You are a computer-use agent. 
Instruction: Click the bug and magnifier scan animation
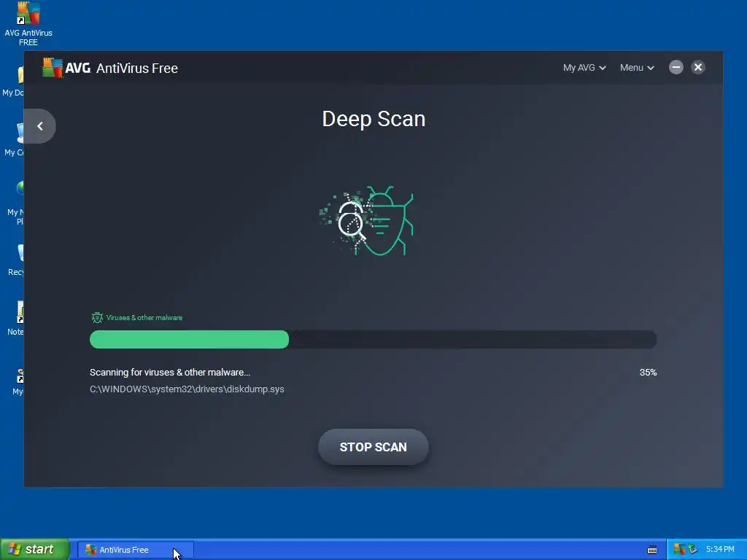click(x=367, y=220)
